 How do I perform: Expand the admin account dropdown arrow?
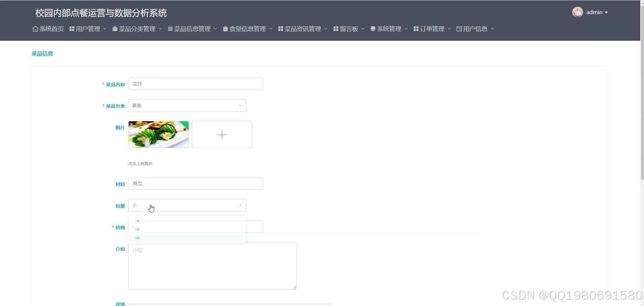click(x=606, y=12)
